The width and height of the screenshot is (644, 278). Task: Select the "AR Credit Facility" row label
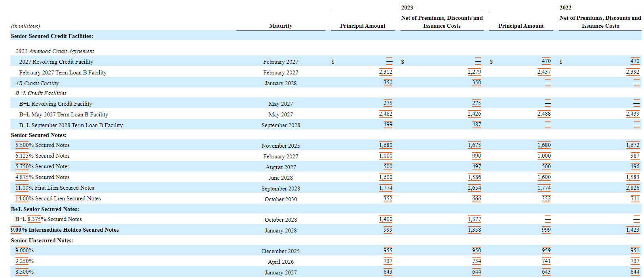coord(37,83)
